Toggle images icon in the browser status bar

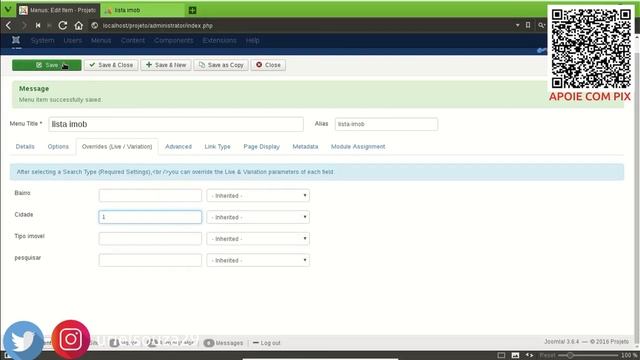pos(516,356)
